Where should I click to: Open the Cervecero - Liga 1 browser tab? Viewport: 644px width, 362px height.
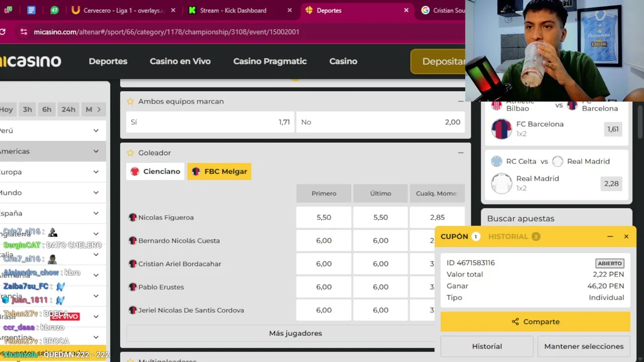tap(123, 10)
